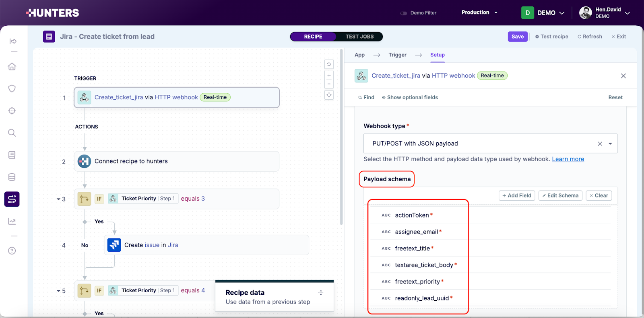The width and height of the screenshot is (644, 318).
Task: Close the setup panel
Action: [x=623, y=76]
